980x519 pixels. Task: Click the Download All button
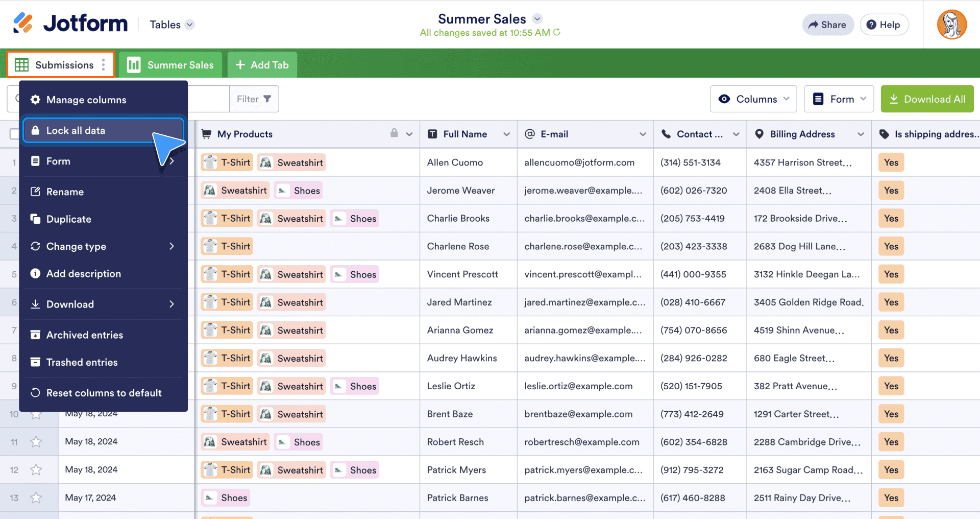click(927, 99)
